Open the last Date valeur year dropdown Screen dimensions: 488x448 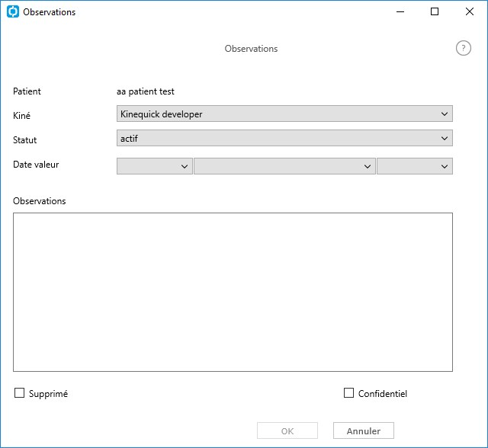[415, 166]
